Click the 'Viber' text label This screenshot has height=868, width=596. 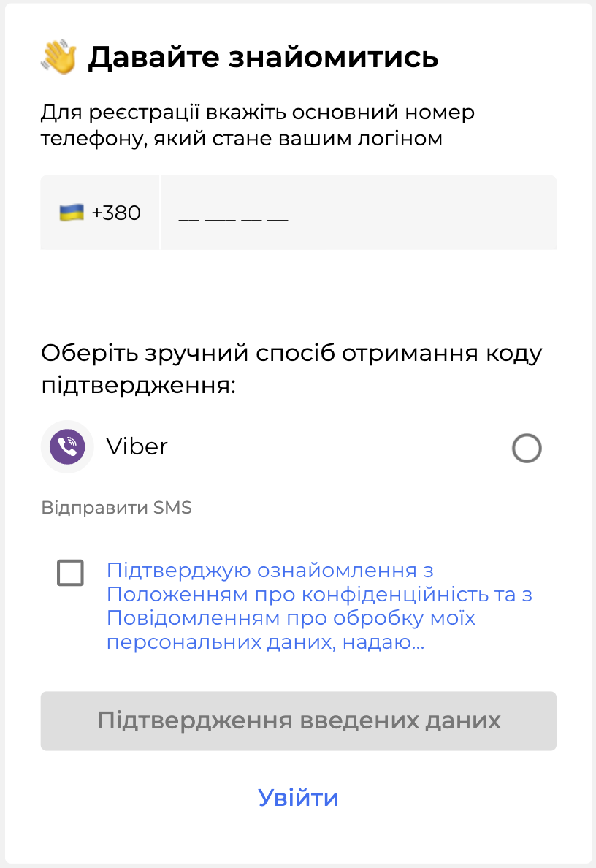click(137, 447)
